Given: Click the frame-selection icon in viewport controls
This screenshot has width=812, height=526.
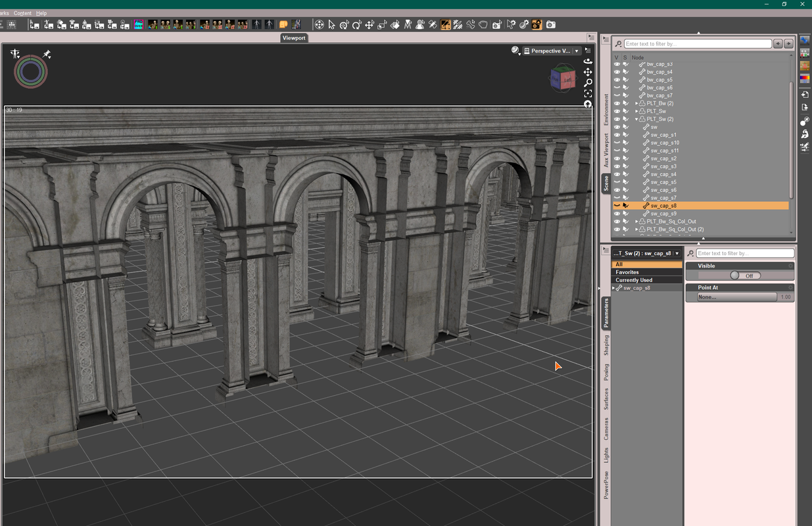Looking at the screenshot, I should (588, 93).
